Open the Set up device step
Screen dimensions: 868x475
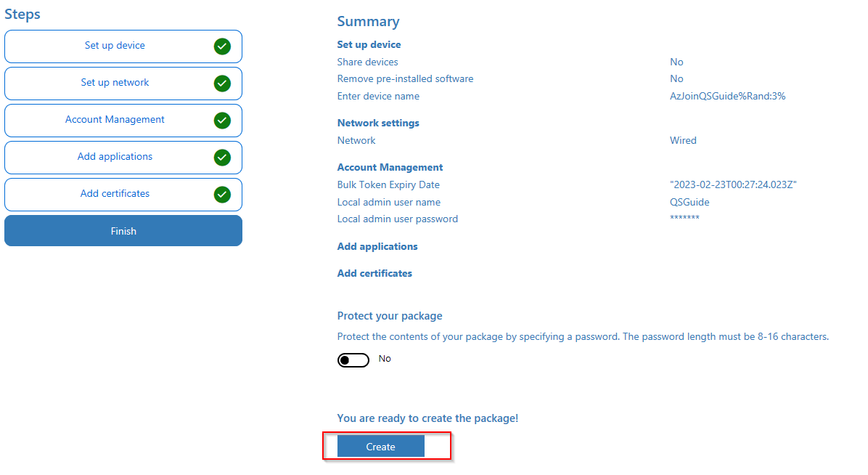(115, 46)
